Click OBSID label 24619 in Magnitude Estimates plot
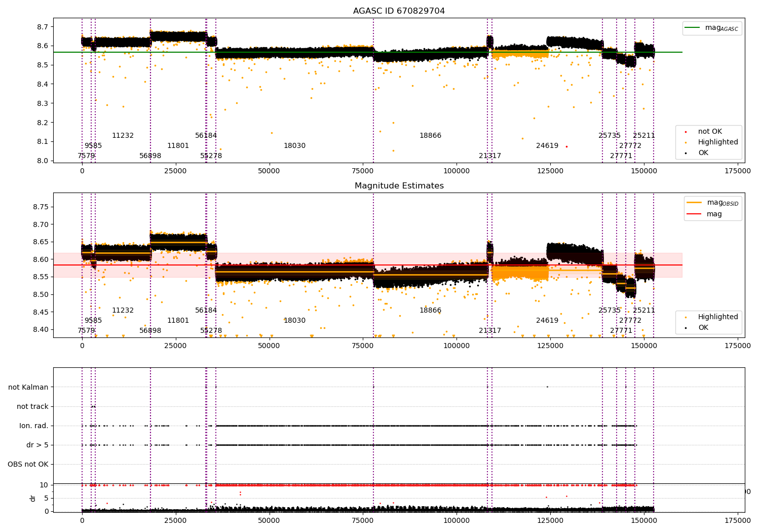760x532 pixels. pos(548,321)
